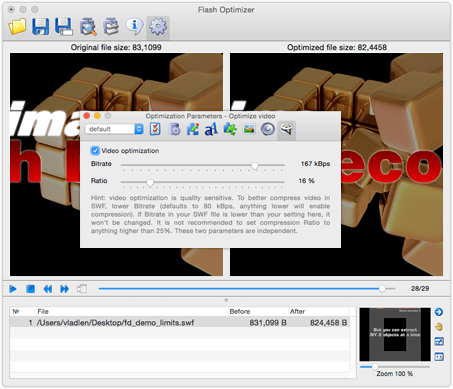Select the puzzle with pencil shapes icon

[193, 129]
